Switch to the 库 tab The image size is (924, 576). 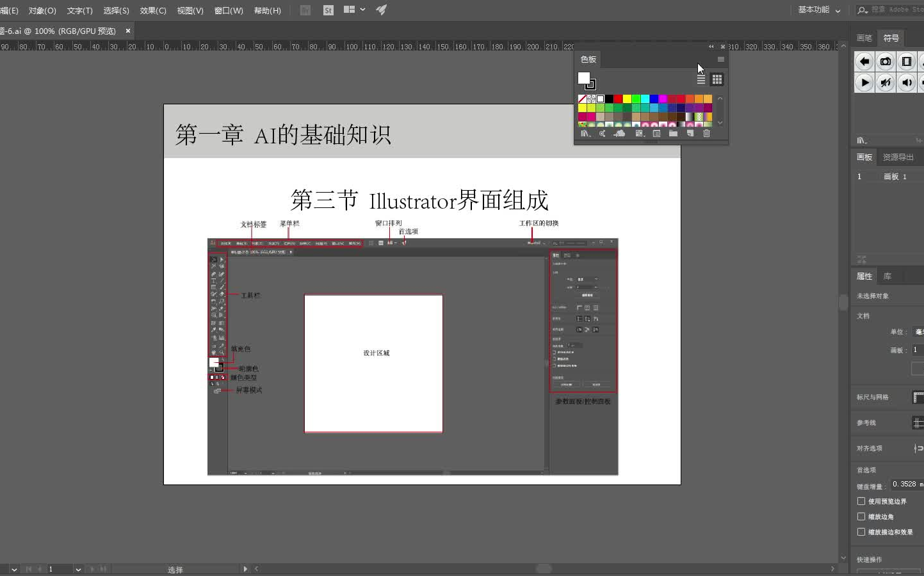coord(888,276)
